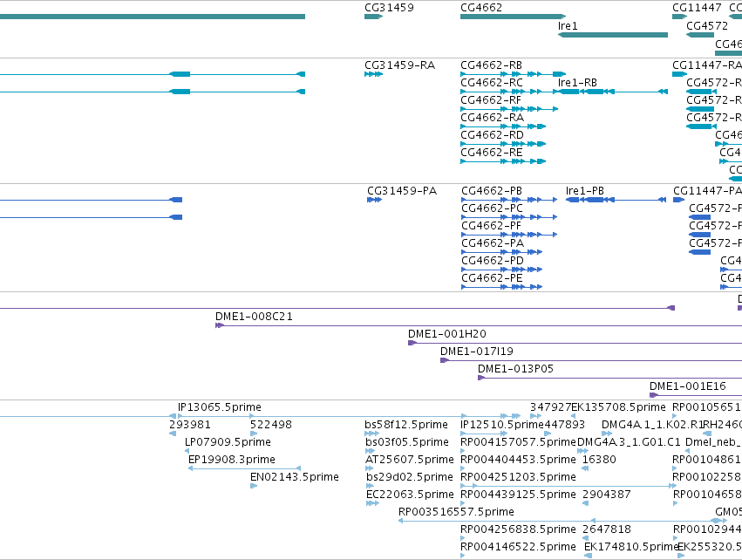
Task: Select protein CG4662-PE
Action: click(492, 279)
